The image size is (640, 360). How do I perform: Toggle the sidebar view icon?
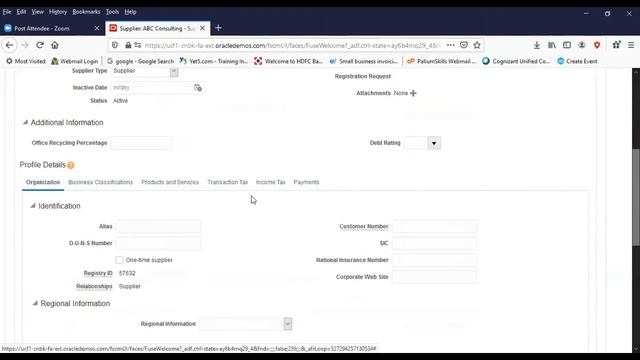567,45
